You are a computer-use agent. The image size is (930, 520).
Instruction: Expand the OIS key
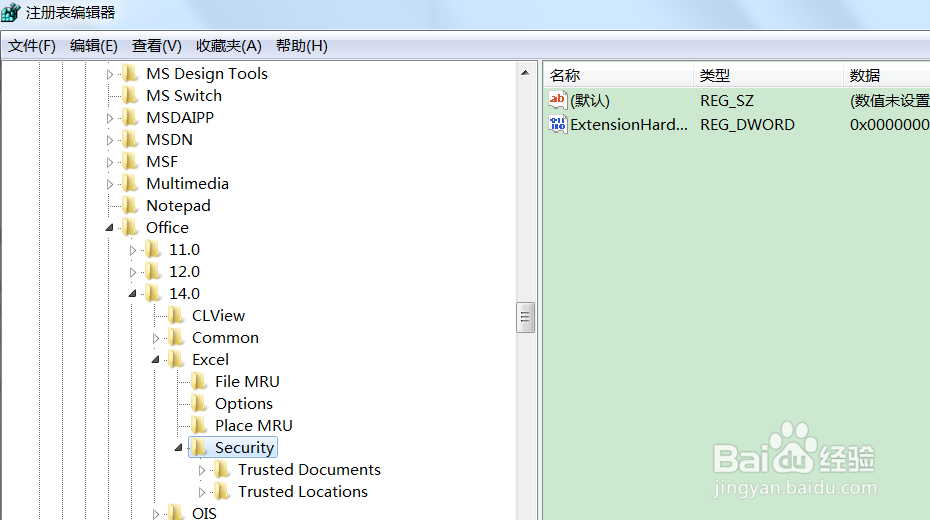(x=156, y=513)
